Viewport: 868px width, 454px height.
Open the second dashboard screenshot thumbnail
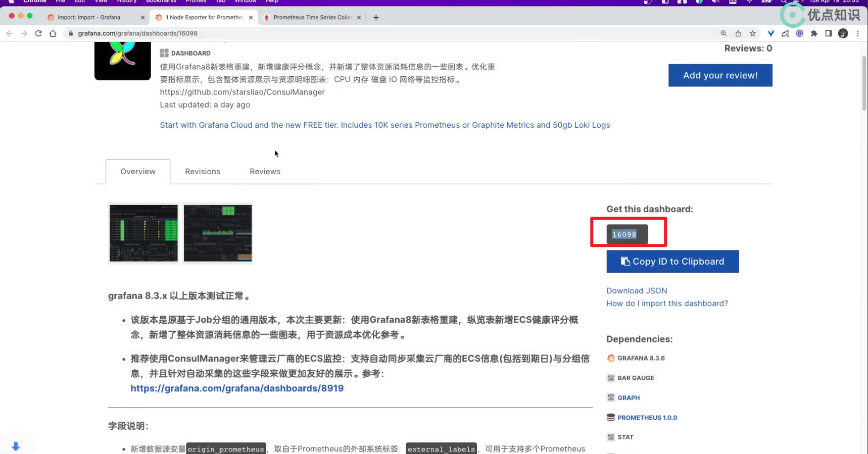218,233
